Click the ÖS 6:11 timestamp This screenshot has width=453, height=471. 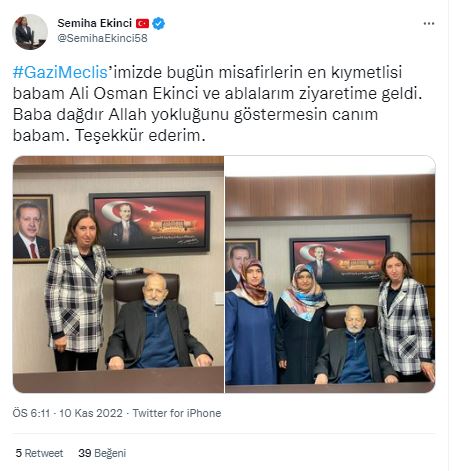[x=31, y=413]
